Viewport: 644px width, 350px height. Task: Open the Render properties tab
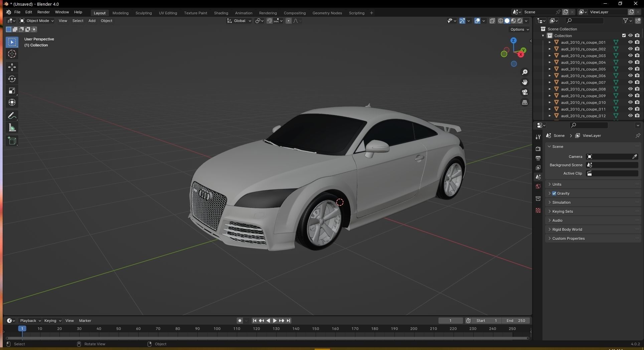(538, 149)
